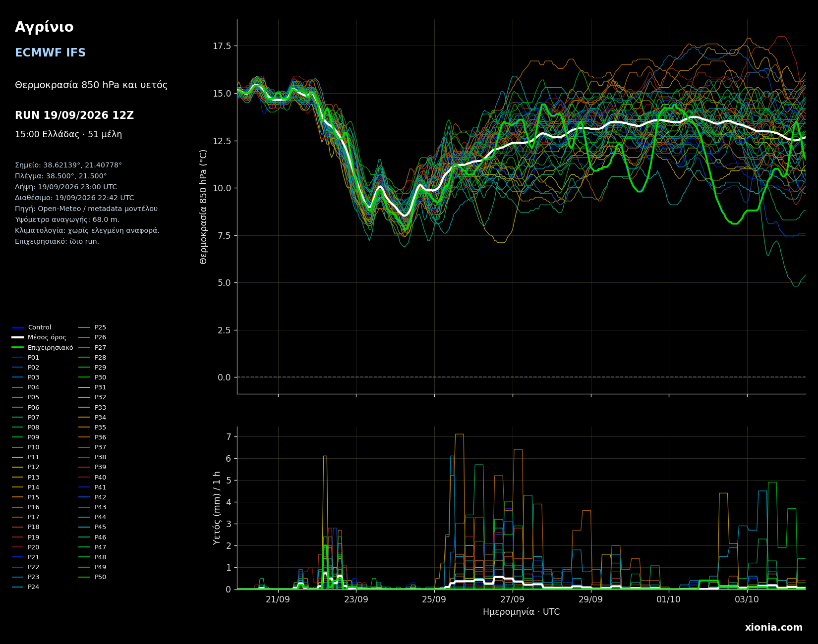Image resolution: width=818 pixels, height=644 pixels.
Task: Click the Open-Meteo source text line
Action: pyautogui.click(x=86, y=209)
